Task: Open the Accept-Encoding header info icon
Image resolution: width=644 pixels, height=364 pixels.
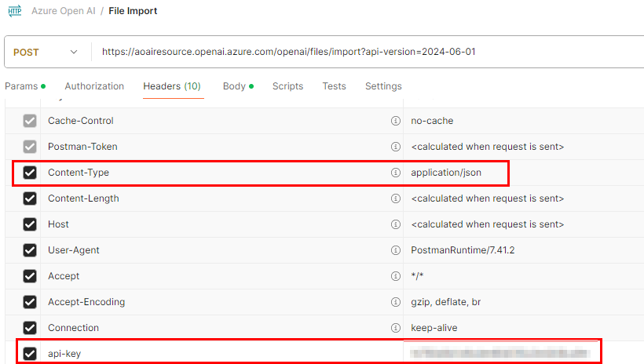Action: pos(396,301)
